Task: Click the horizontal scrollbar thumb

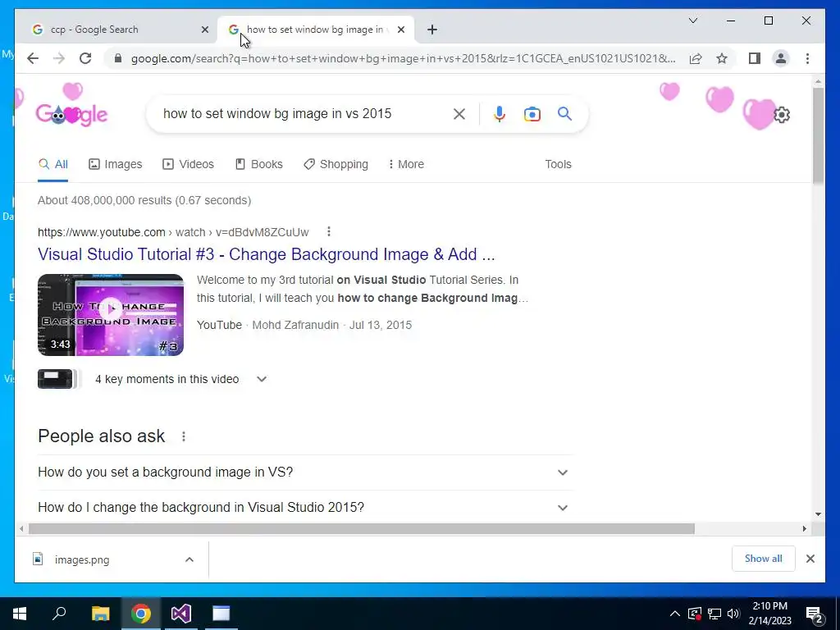Action: click(362, 529)
